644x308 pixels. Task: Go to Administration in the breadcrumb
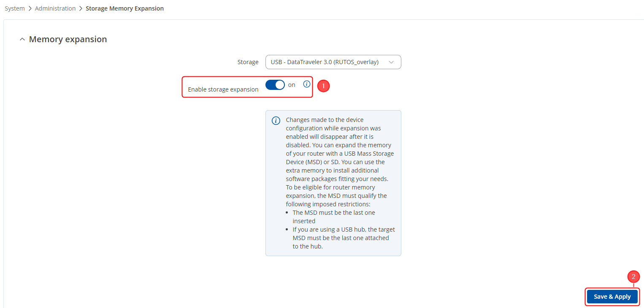click(x=55, y=8)
